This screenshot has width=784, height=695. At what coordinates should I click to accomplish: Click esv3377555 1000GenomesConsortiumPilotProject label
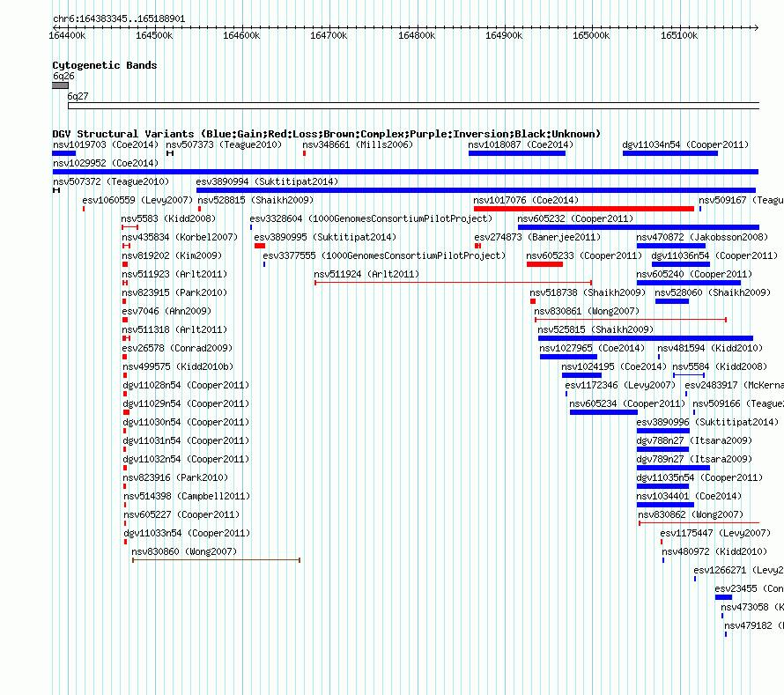(384, 255)
